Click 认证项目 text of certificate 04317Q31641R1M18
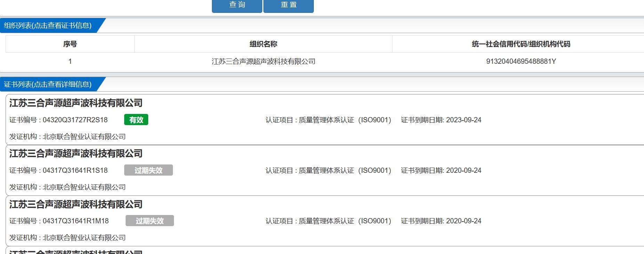644x254 pixels. pos(328,221)
